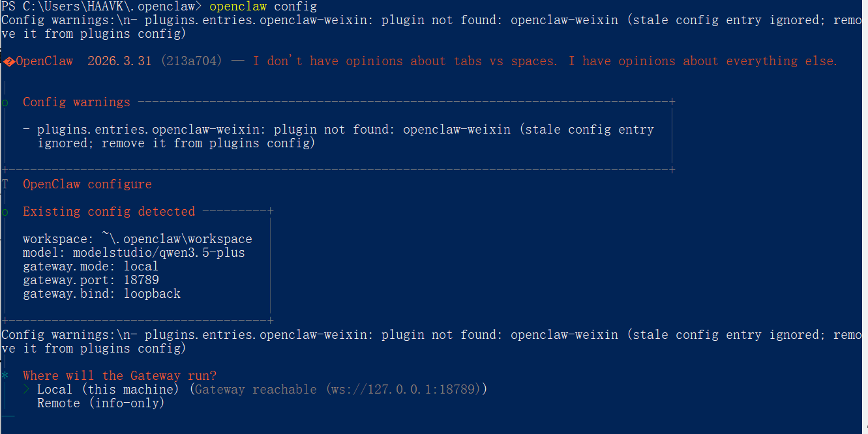
Task: Click the 'Config warnings' box title
Action: click(x=76, y=102)
